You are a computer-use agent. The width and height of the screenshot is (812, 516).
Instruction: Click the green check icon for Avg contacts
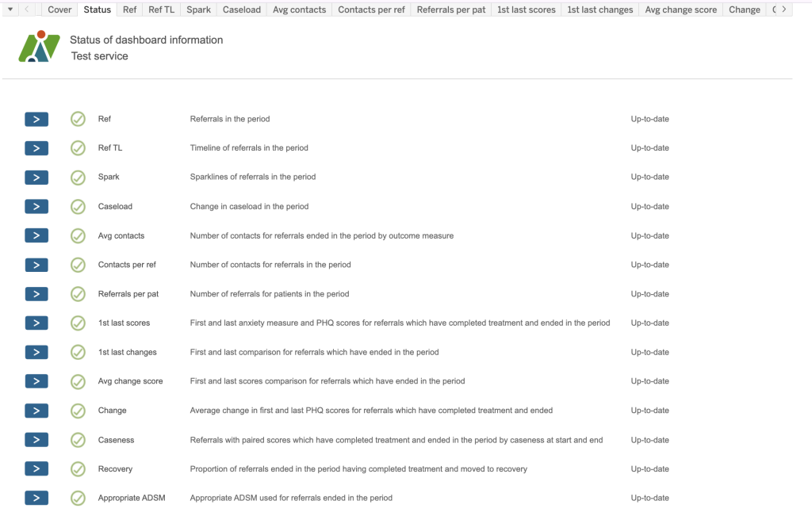(78, 235)
